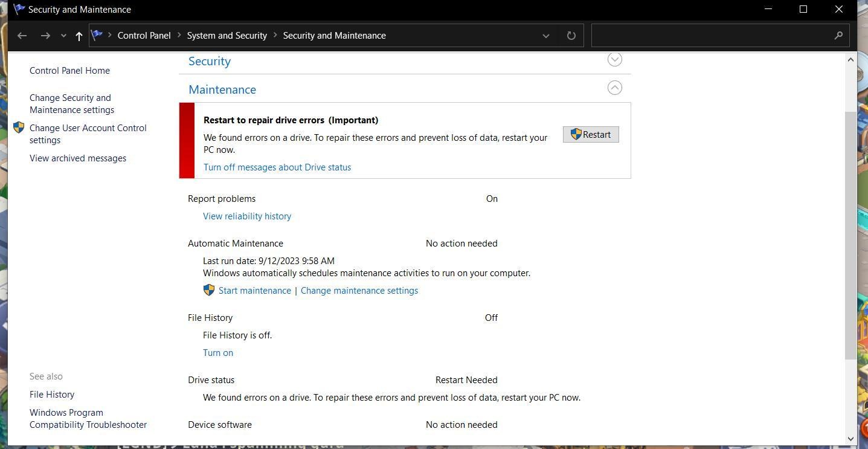Open Control Panel Home
Image resolution: width=868 pixels, height=449 pixels.
[x=69, y=71]
